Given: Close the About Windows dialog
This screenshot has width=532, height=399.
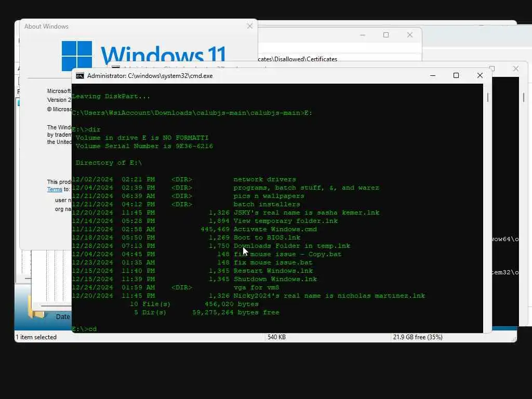Looking at the screenshot, I should click(250, 26).
